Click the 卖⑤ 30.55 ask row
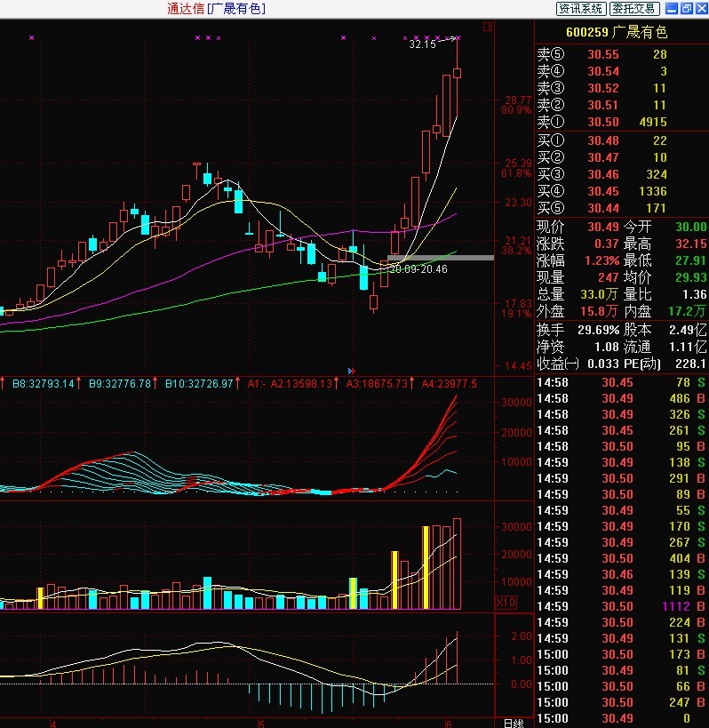 pos(601,54)
